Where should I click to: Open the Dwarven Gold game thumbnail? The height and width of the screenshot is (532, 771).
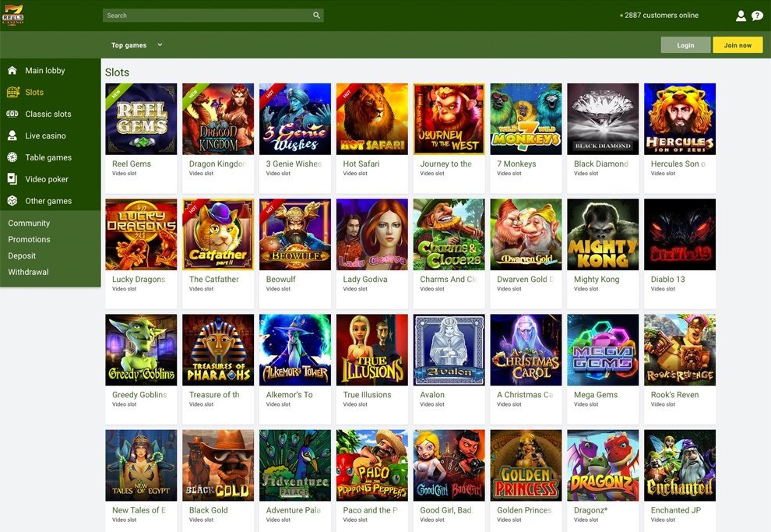click(526, 234)
